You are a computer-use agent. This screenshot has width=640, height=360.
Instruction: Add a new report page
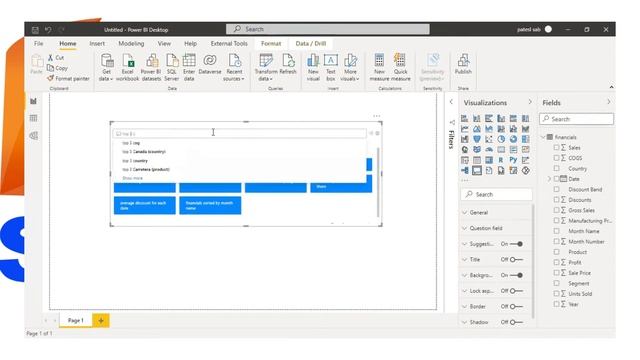(101, 320)
